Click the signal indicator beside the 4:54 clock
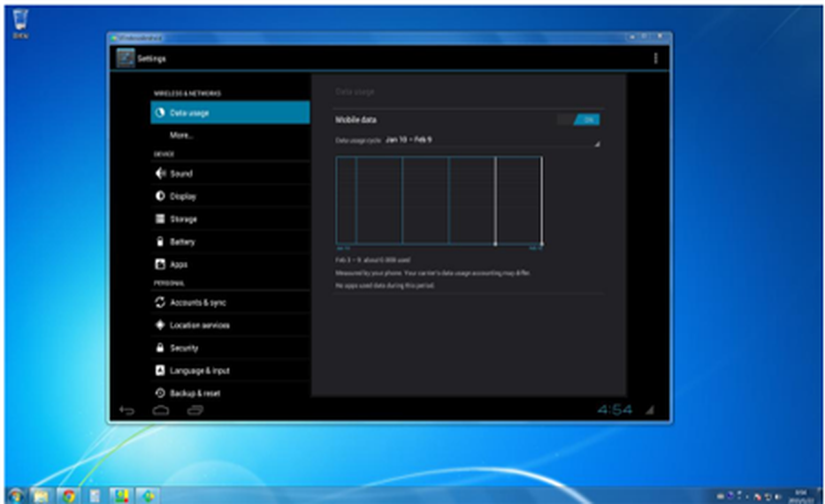The height and width of the screenshot is (504, 825). (650, 410)
